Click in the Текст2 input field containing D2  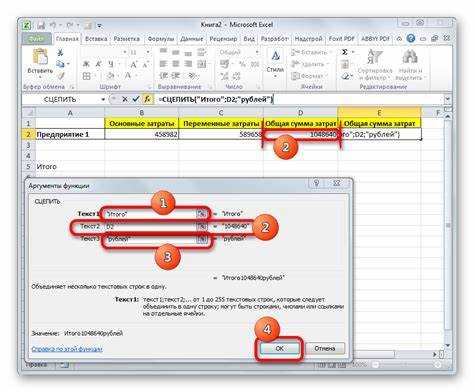[x=150, y=227]
